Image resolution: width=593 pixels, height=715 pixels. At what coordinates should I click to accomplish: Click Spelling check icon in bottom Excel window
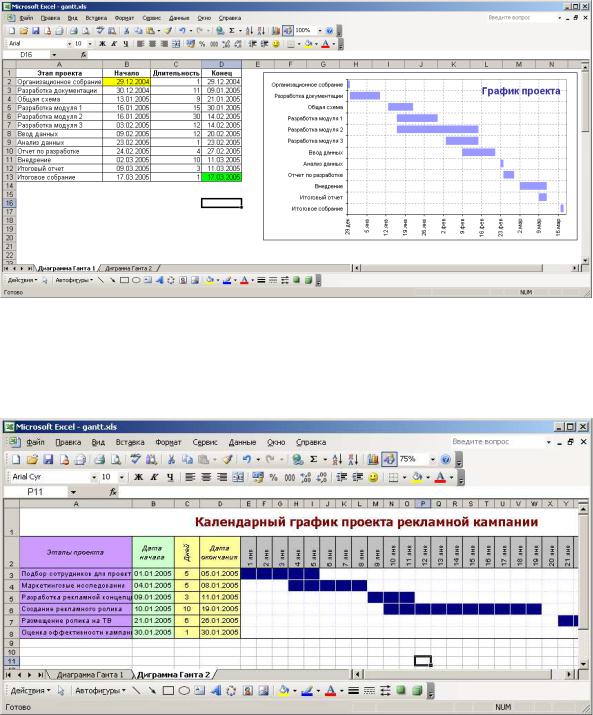[x=135, y=459]
